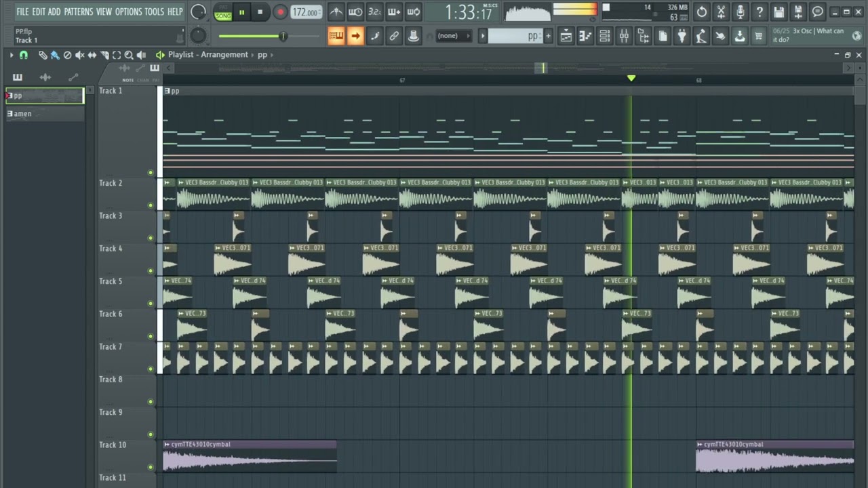Open the Browser view icon

point(644,36)
